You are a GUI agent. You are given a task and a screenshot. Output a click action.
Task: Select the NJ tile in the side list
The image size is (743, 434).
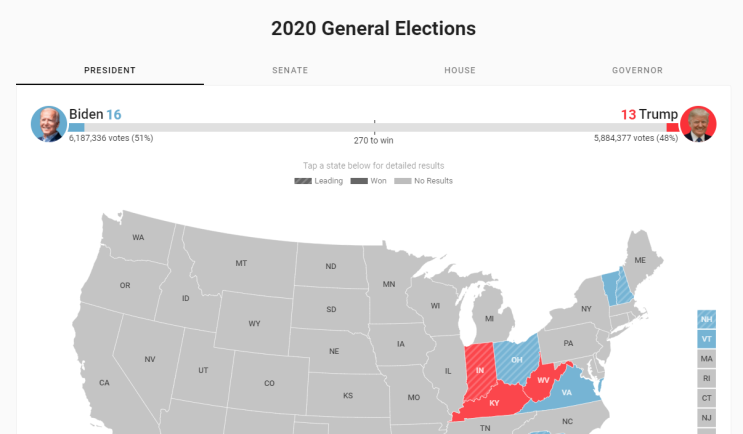pos(707,418)
